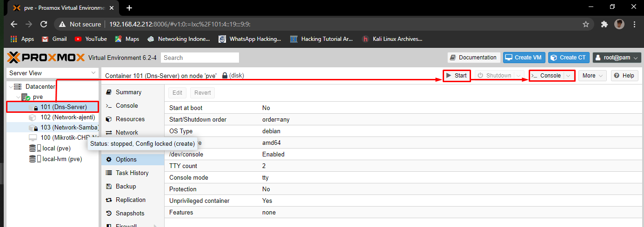
Task: Open Hacking Tutorial bookmark
Action: click(322, 39)
